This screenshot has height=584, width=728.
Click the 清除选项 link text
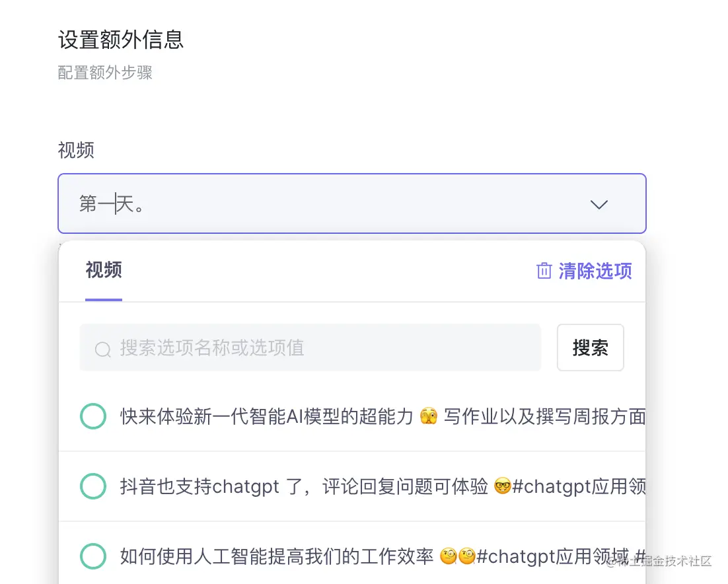pos(595,271)
